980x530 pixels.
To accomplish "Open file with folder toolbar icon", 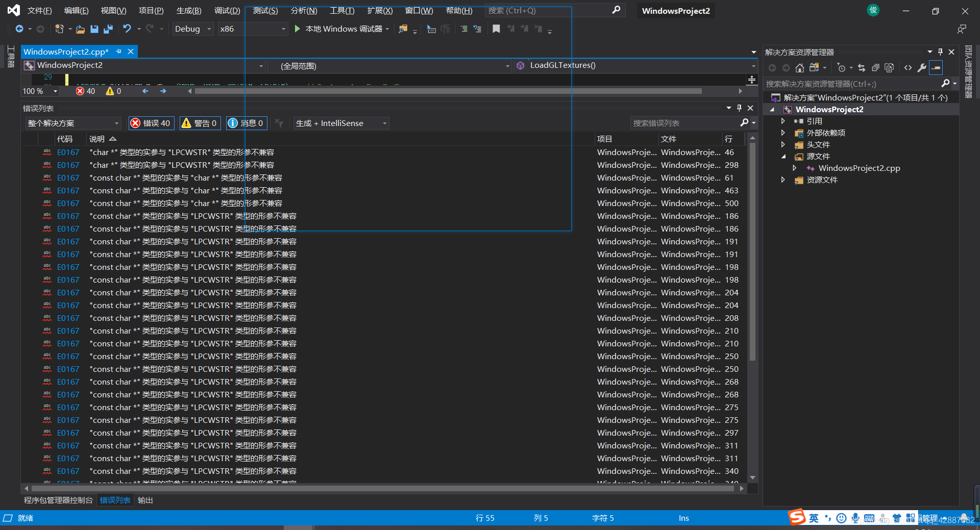I will [80, 29].
